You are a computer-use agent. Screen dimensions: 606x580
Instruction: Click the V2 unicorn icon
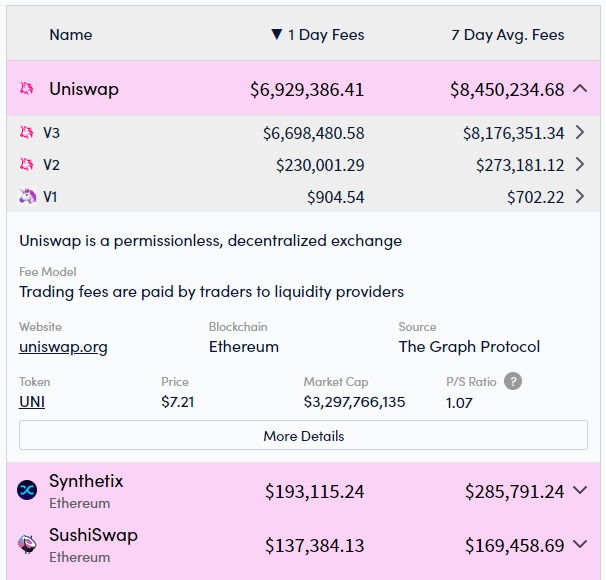coord(26,165)
